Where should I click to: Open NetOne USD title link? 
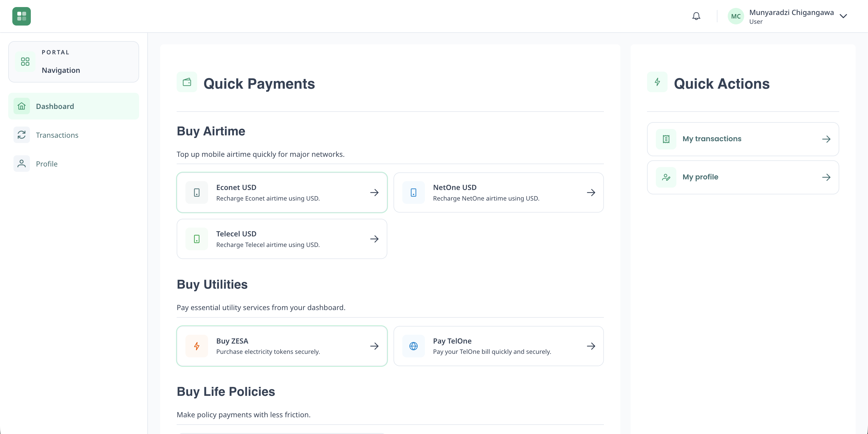(455, 187)
